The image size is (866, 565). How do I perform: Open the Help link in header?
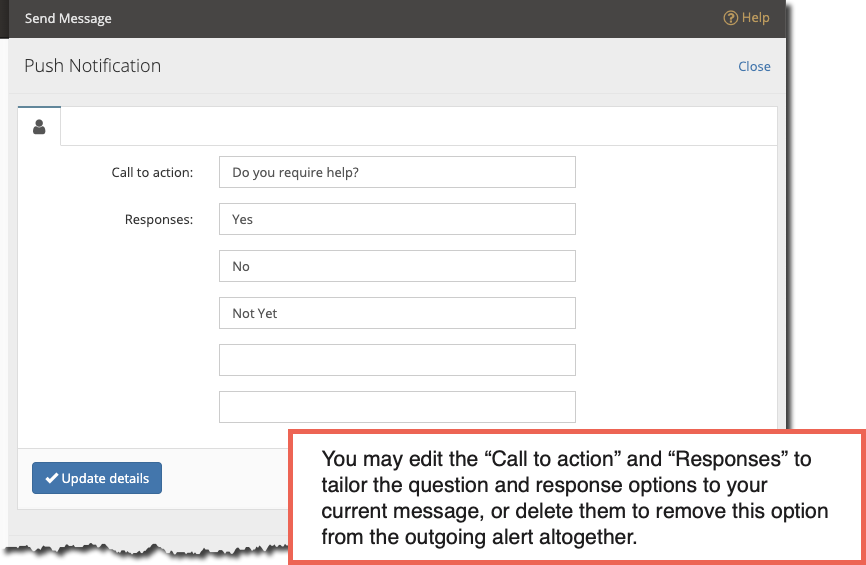746,18
